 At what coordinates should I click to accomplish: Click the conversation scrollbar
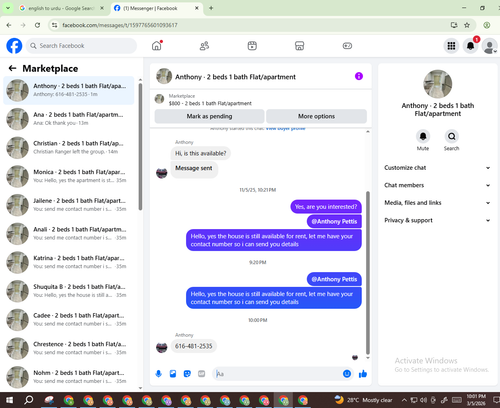click(x=368, y=273)
